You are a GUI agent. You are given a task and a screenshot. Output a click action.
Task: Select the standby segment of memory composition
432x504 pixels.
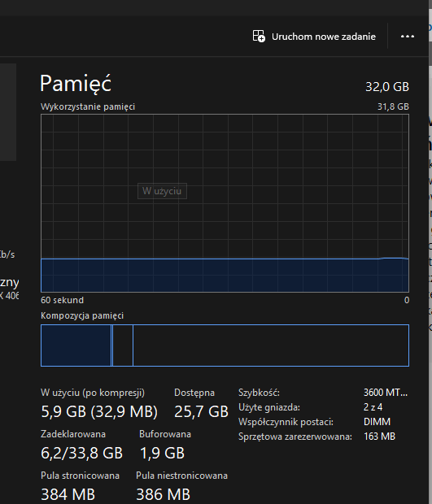pos(123,345)
